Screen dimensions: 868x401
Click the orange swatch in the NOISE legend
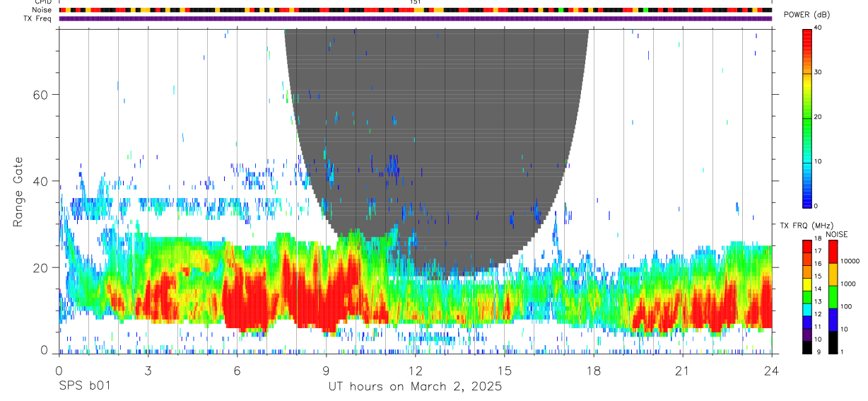832,274
